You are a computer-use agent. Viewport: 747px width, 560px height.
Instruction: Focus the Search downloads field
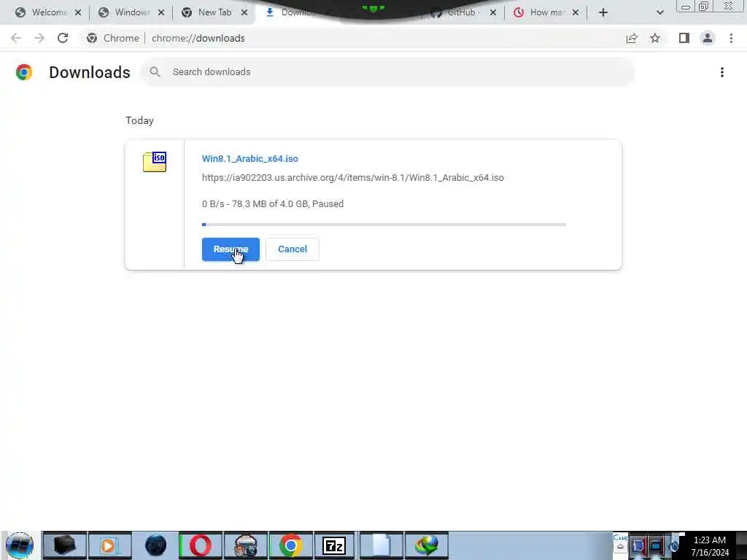387,72
